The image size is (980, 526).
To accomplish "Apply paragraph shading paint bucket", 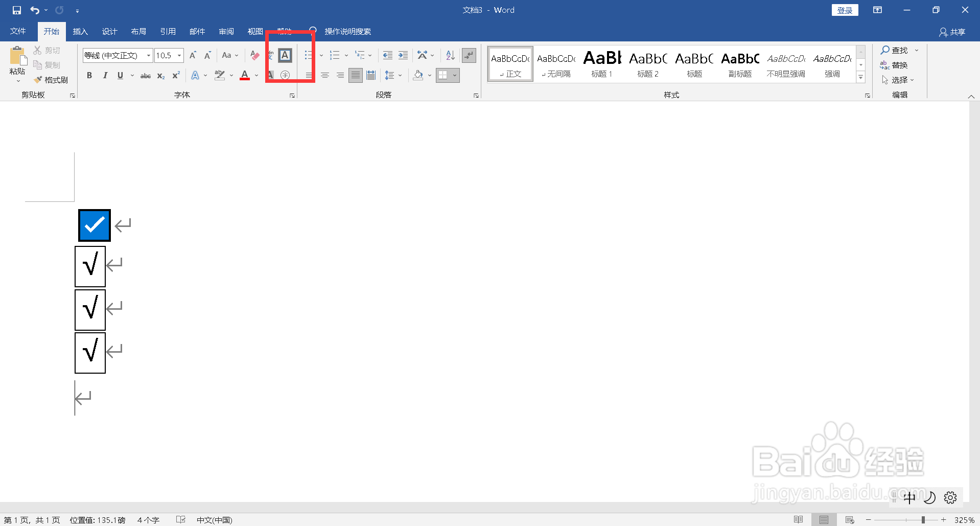I will point(418,75).
